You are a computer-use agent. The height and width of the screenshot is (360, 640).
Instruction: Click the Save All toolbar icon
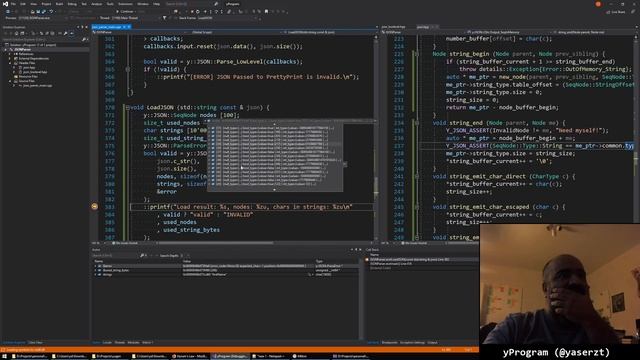pyautogui.click(x=43, y=11)
